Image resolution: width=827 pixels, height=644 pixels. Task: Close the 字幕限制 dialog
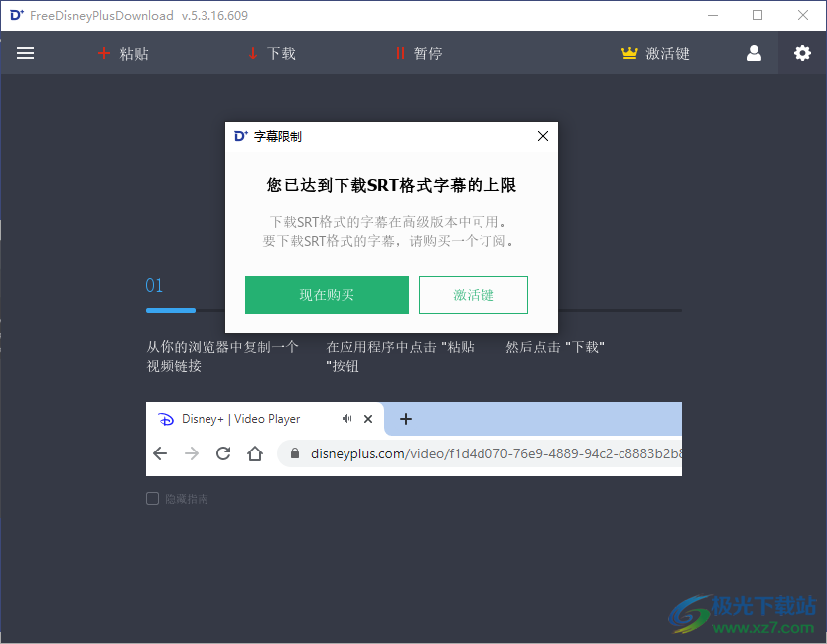pyautogui.click(x=543, y=136)
